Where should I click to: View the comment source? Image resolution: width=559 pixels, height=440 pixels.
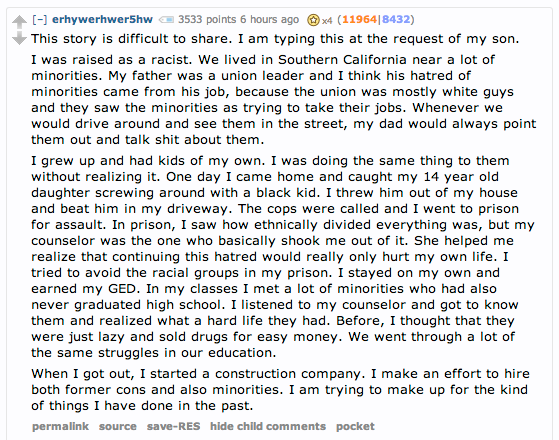coord(118,426)
